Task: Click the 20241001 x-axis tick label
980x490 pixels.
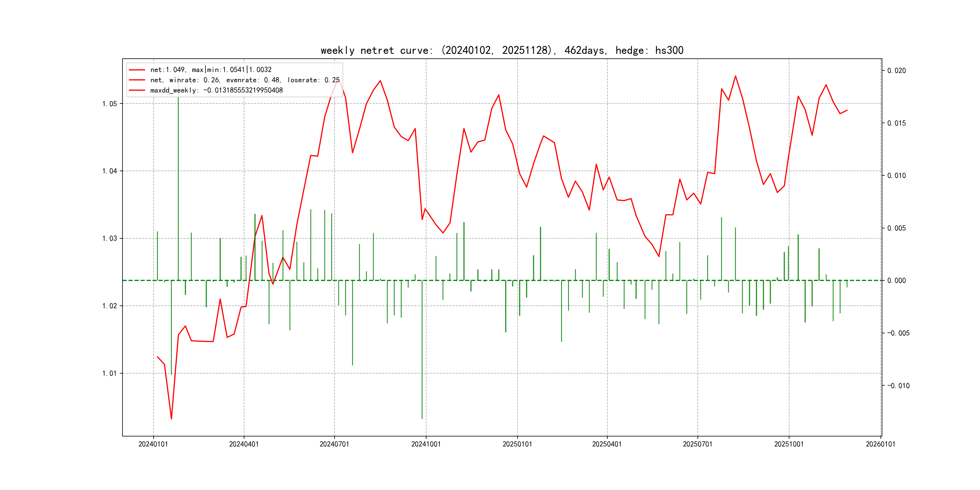Action: pyautogui.click(x=426, y=444)
